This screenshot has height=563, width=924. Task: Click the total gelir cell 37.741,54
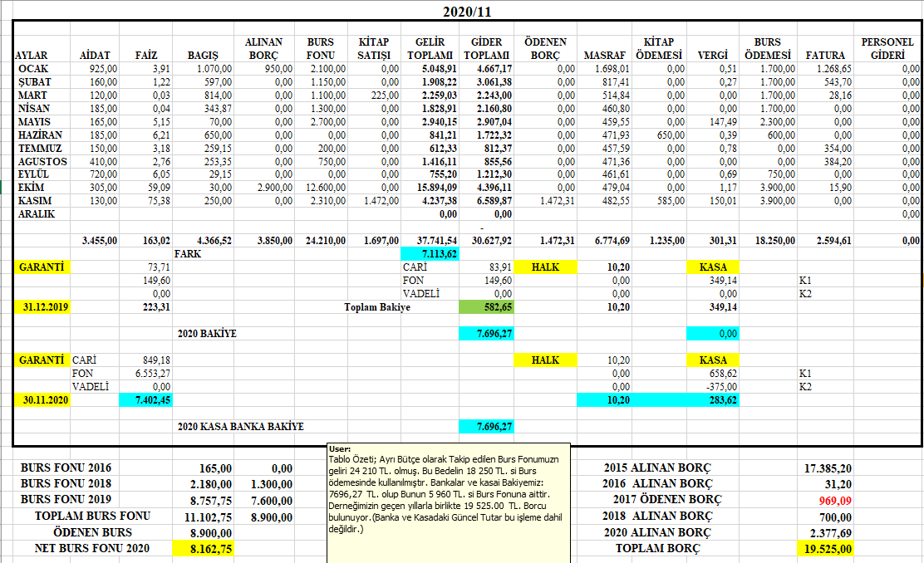pos(437,241)
